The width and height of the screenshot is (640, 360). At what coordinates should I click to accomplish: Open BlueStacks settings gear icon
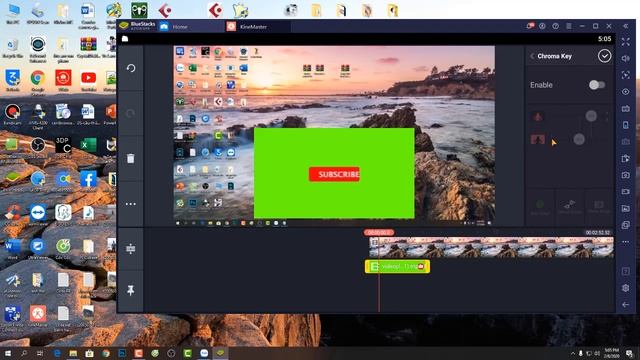click(x=626, y=288)
